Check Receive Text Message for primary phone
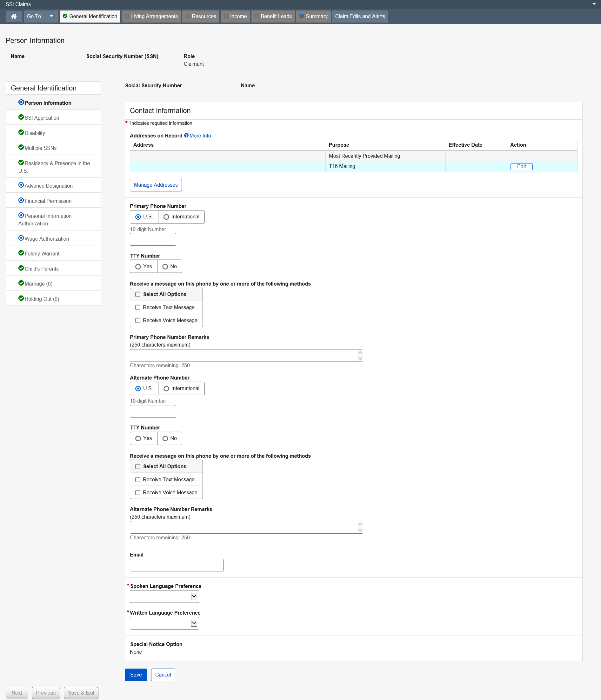Image resolution: width=601 pixels, height=700 pixels. click(x=138, y=307)
